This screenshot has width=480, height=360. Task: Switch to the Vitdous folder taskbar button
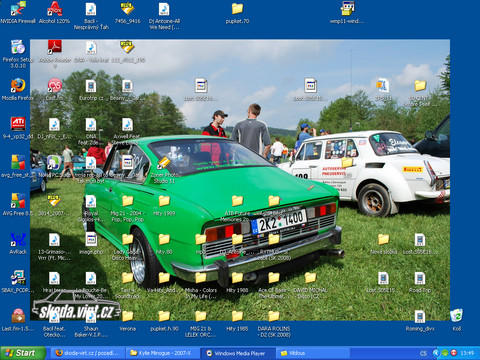click(x=313, y=353)
